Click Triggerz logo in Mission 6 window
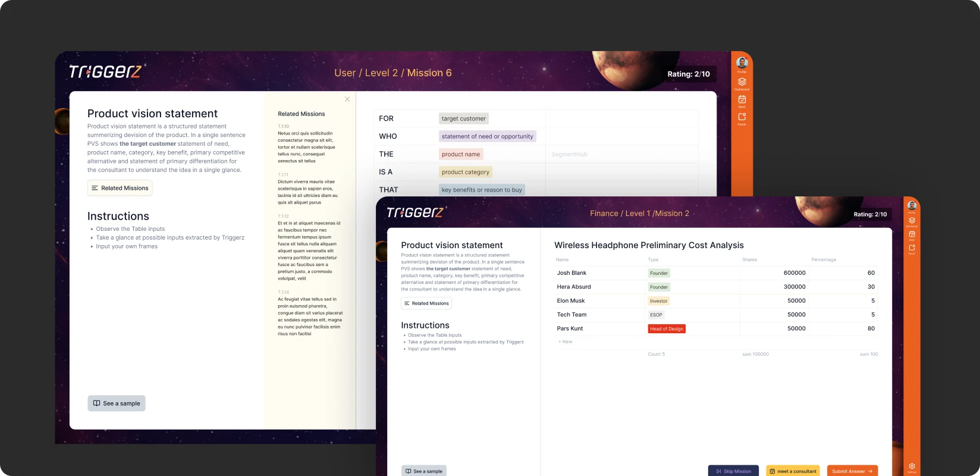 105,72
